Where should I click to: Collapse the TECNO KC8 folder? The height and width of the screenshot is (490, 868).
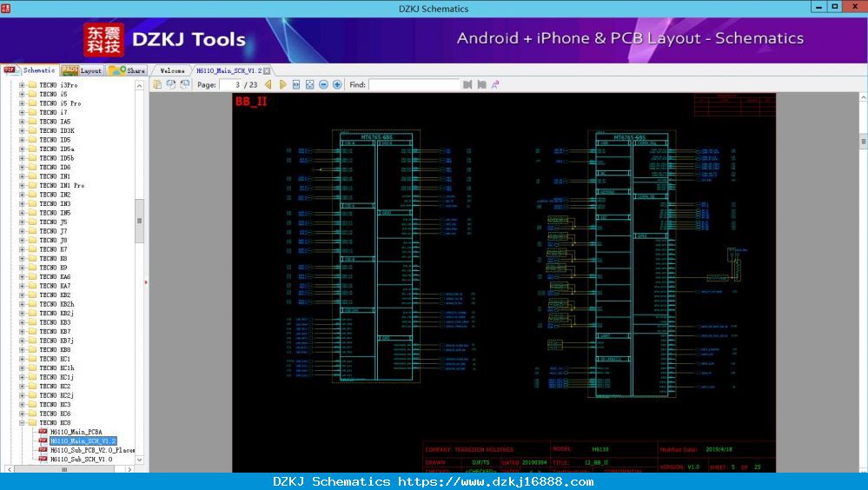[22, 422]
